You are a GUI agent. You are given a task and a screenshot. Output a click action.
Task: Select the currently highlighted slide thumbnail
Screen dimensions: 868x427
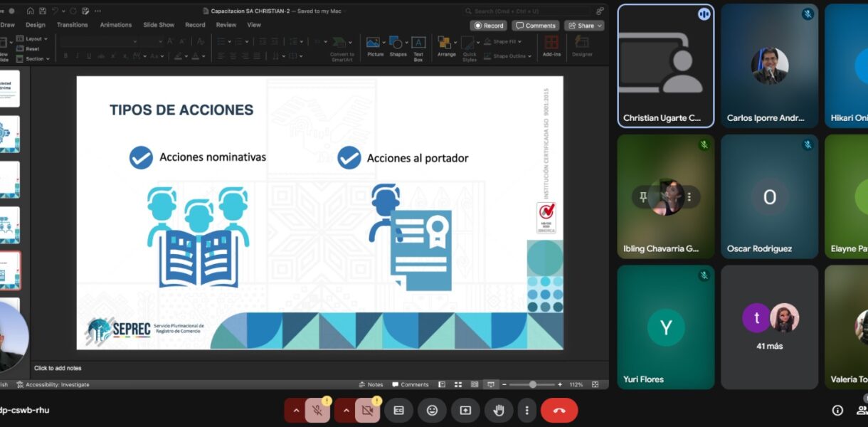10,270
